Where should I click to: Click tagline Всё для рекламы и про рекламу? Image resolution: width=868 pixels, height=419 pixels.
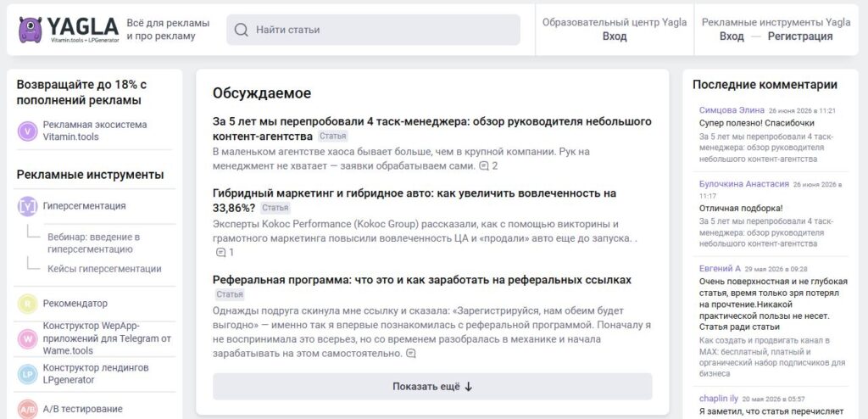(168, 30)
